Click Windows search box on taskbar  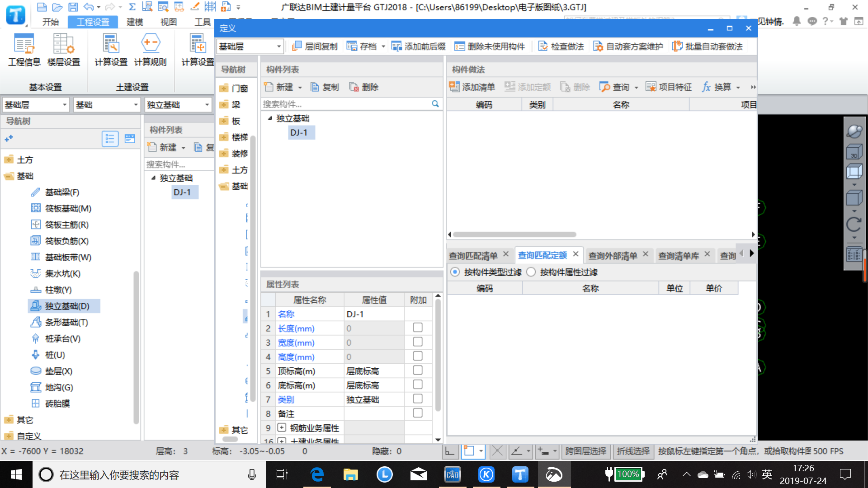(x=149, y=475)
